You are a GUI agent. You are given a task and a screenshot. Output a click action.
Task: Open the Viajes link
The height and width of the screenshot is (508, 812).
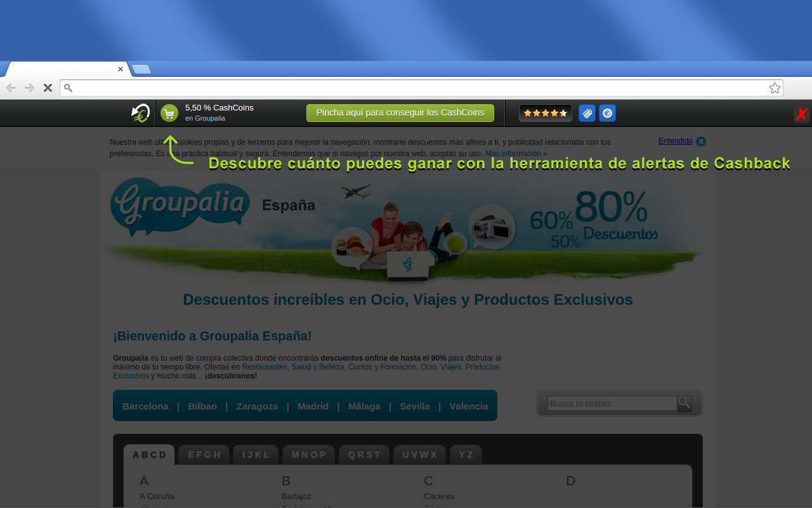pyautogui.click(x=451, y=367)
